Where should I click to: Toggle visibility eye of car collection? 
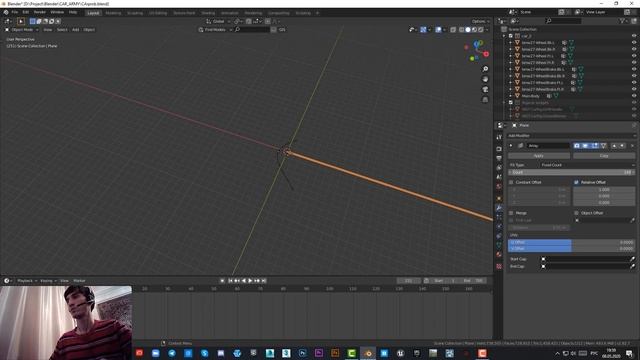coord(634,36)
